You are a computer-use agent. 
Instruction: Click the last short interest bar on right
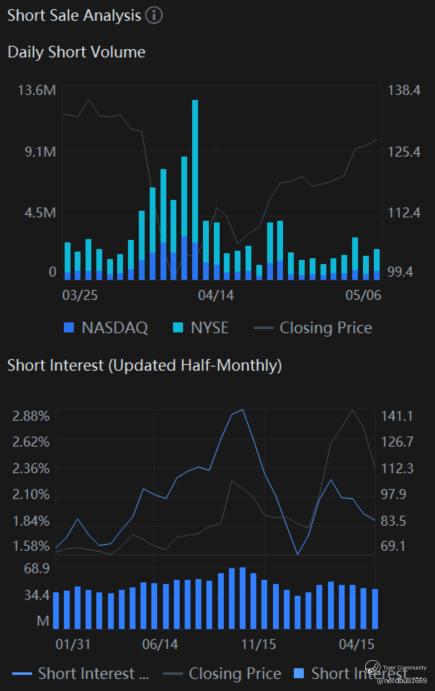(375, 609)
